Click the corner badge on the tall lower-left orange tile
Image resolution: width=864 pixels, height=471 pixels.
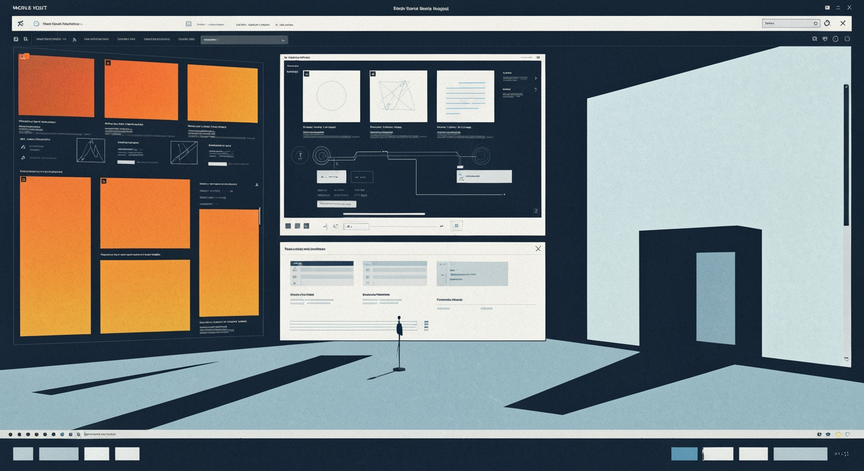click(24, 180)
